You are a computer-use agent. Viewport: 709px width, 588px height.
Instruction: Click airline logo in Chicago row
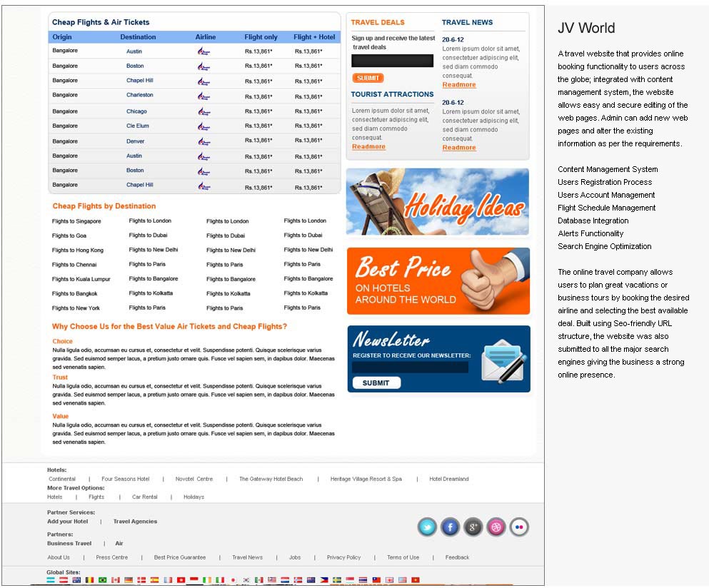(203, 111)
